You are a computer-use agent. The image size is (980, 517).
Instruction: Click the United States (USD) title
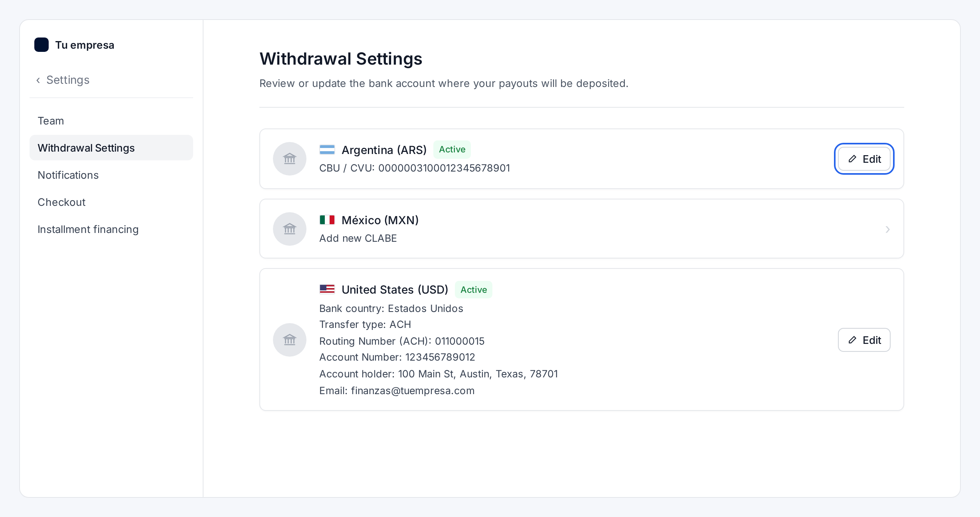point(395,290)
